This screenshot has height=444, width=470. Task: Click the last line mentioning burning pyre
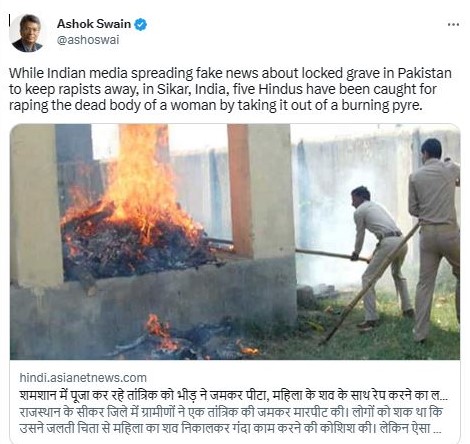216,105
